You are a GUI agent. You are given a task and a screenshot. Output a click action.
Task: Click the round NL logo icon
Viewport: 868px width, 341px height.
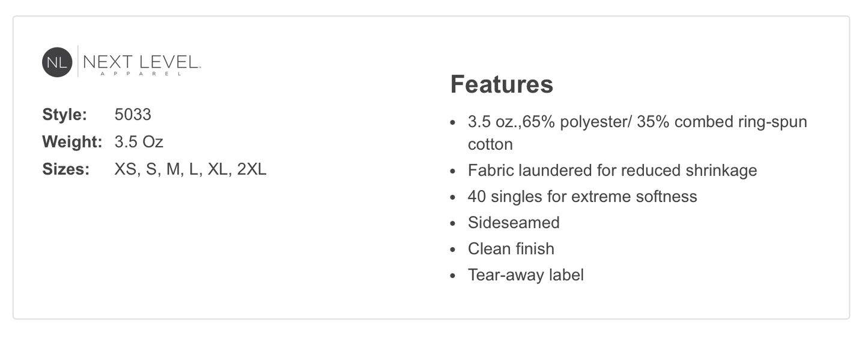[x=57, y=62]
